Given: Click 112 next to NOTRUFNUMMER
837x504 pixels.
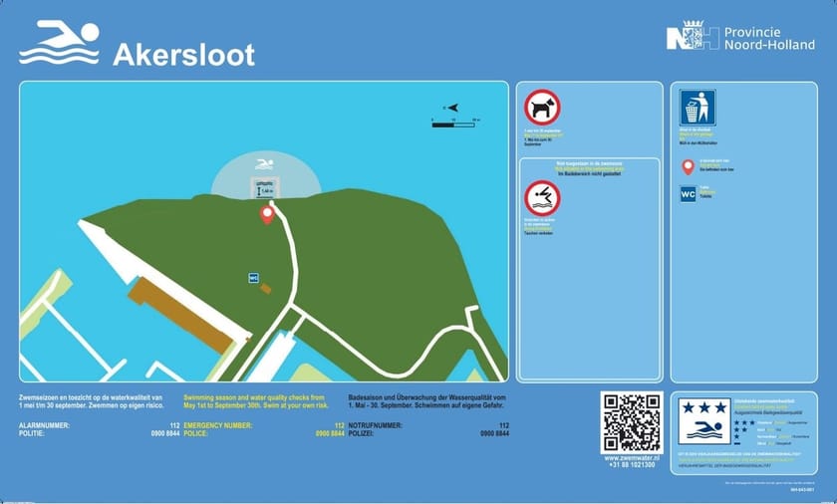Looking at the screenshot, I should pyautogui.click(x=504, y=426).
